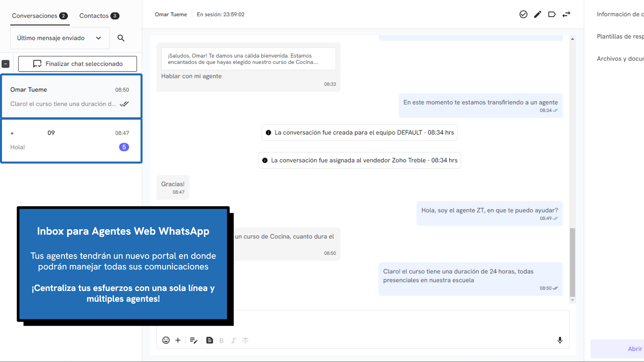The width and height of the screenshot is (644, 362).
Task: Click the label tag icon in header
Action: pos(552,14)
